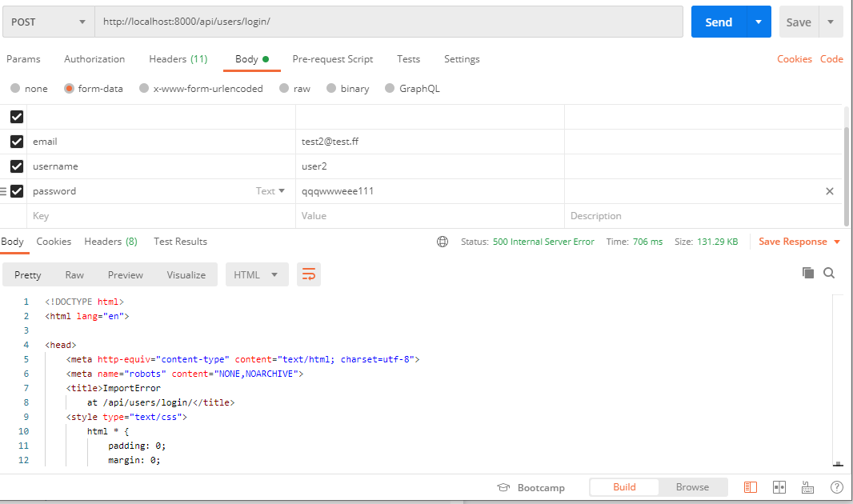The image size is (853, 504).
Task: Open search icon in response body
Action: [x=829, y=272]
